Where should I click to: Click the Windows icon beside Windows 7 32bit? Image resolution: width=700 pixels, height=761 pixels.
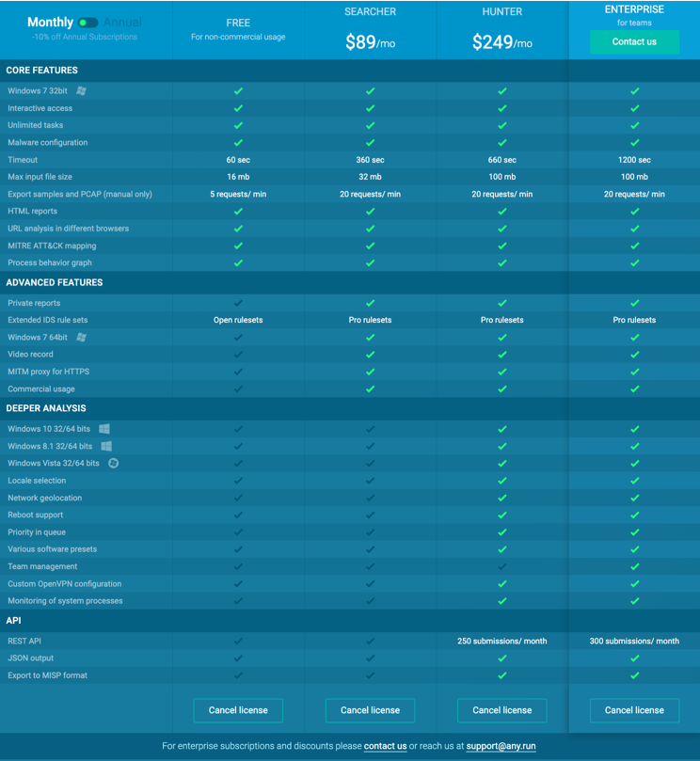(x=82, y=91)
